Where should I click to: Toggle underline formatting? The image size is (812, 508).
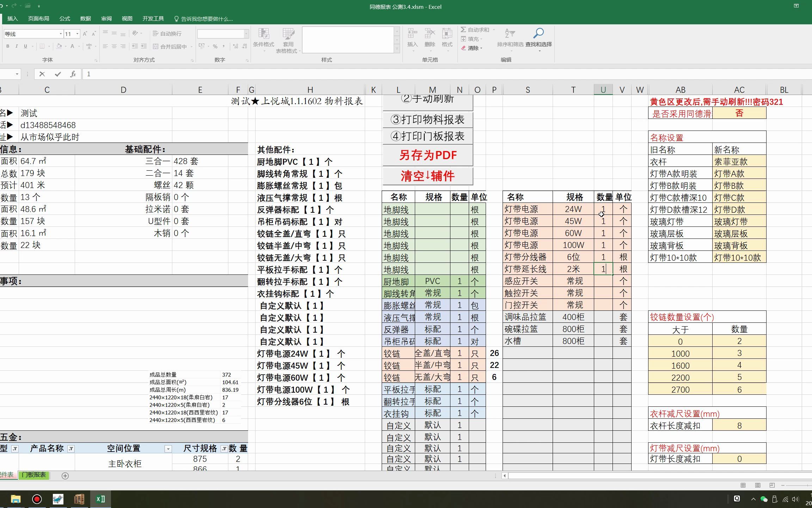(25, 46)
